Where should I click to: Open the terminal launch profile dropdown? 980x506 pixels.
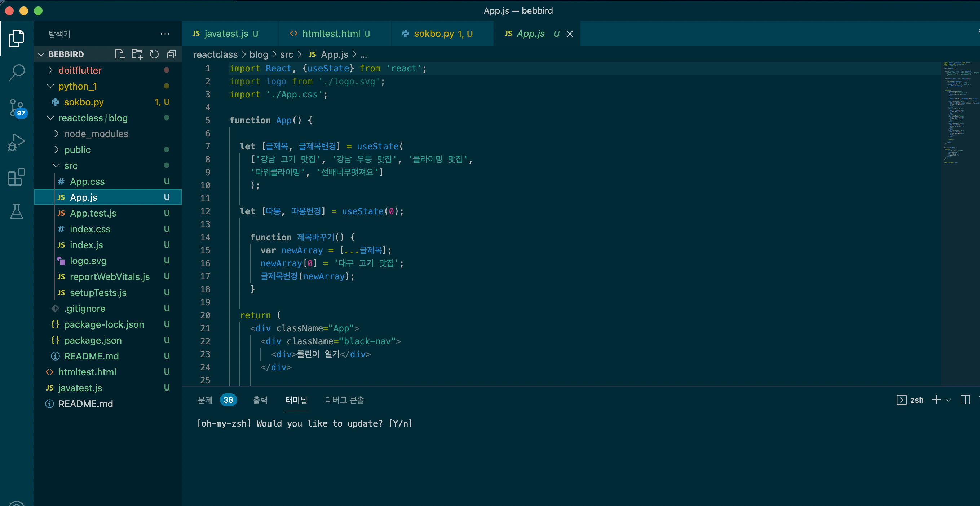948,400
